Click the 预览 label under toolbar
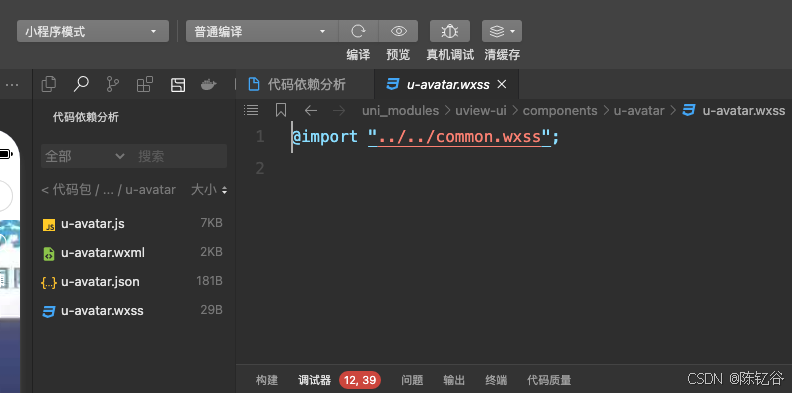This screenshot has width=792, height=393. 398,55
